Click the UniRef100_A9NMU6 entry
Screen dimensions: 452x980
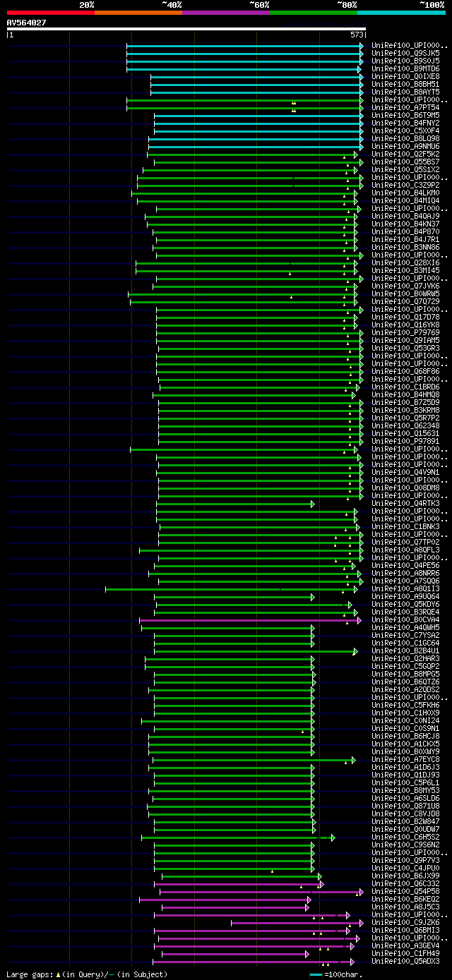(x=406, y=146)
